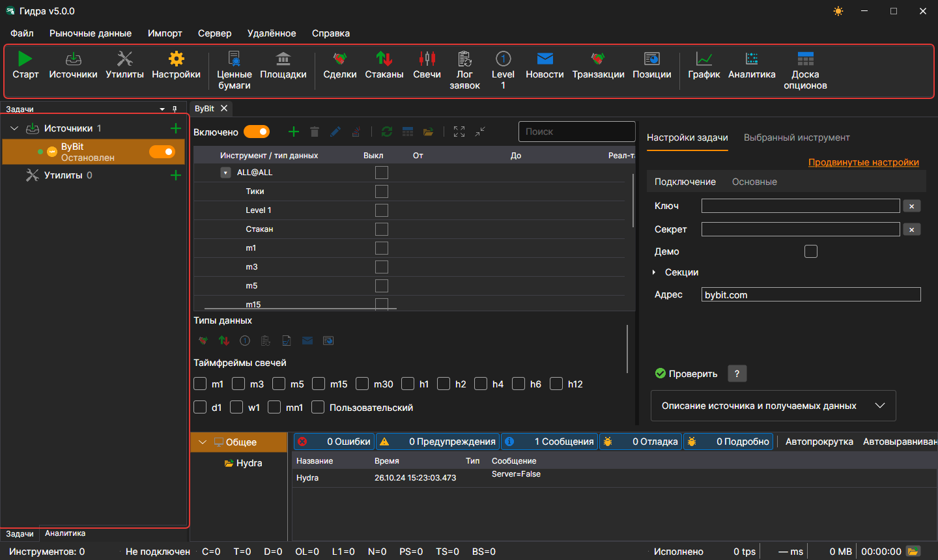The height and width of the screenshot is (560, 938).
Task: Open Ценные бумаги toolbar item
Action: click(234, 70)
